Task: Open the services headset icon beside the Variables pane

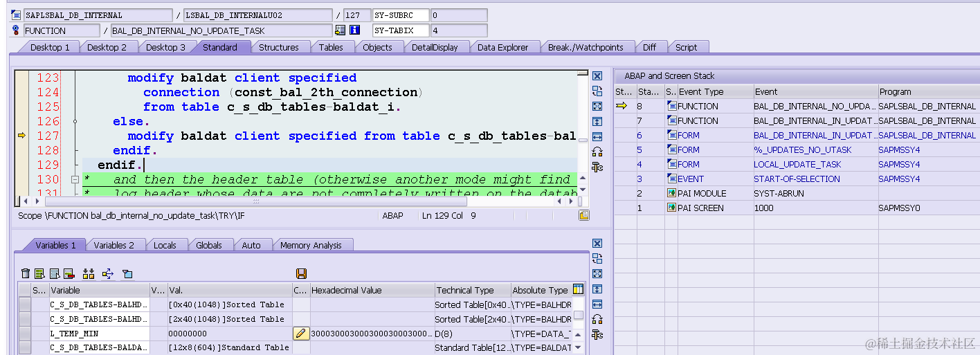Action: coord(597,320)
